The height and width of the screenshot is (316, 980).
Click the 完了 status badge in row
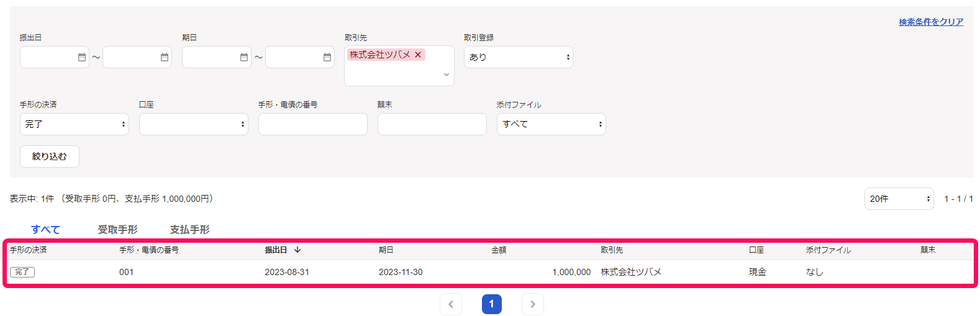tap(22, 272)
